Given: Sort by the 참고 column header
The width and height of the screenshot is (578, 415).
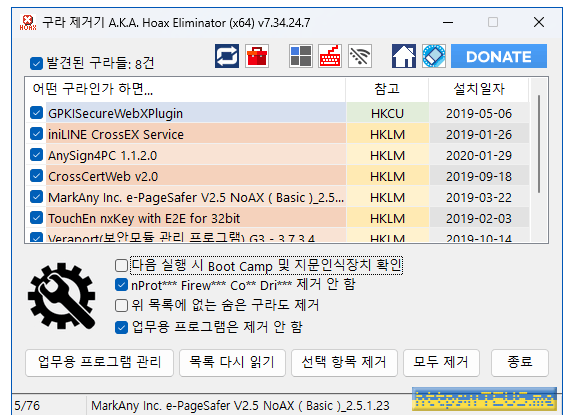Looking at the screenshot, I should (x=387, y=89).
